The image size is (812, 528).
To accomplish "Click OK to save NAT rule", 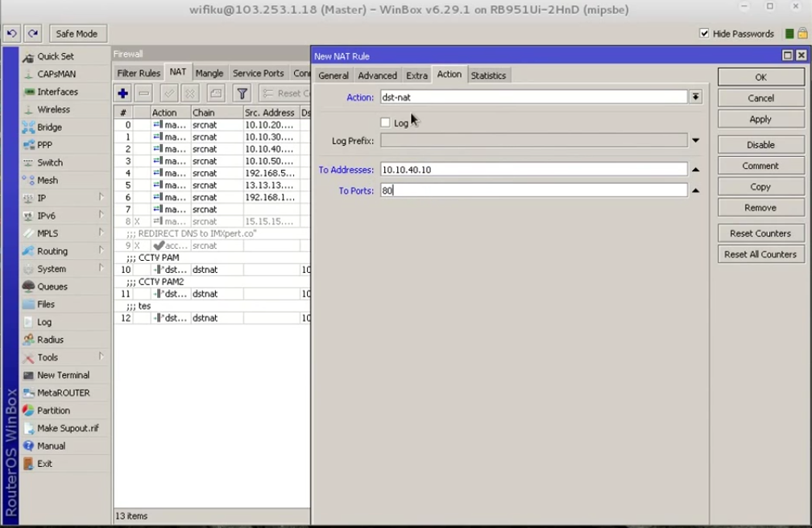I will [x=760, y=77].
